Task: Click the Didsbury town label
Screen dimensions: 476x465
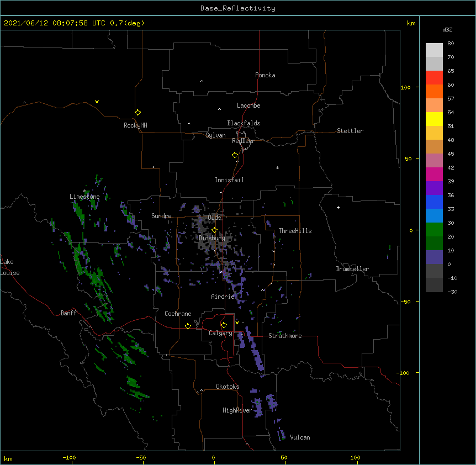Action: click(211, 238)
